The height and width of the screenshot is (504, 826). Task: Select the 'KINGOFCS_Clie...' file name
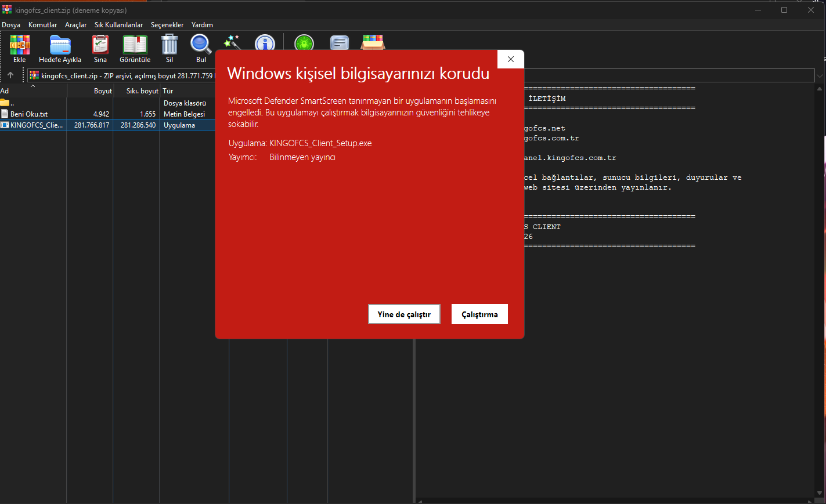[x=37, y=125]
